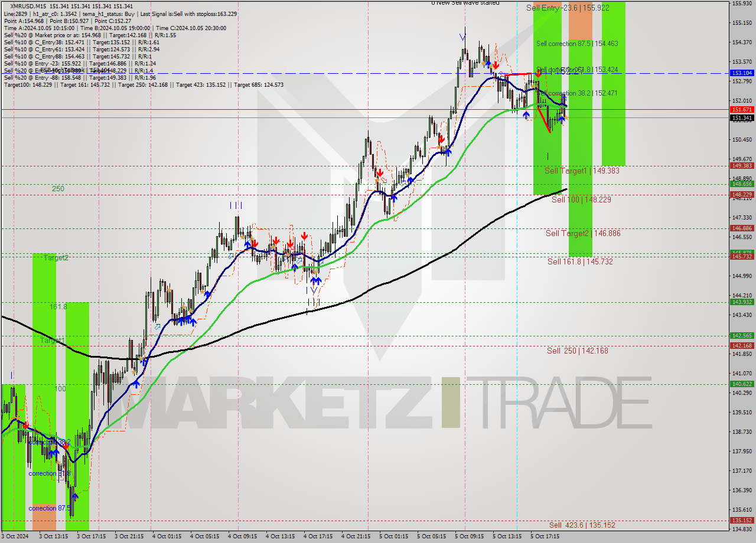Screen dimensions: 756x543
Task: Select 'Sell 161.8 | 145.732' label
Action: pyautogui.click(x=580, y=261)
